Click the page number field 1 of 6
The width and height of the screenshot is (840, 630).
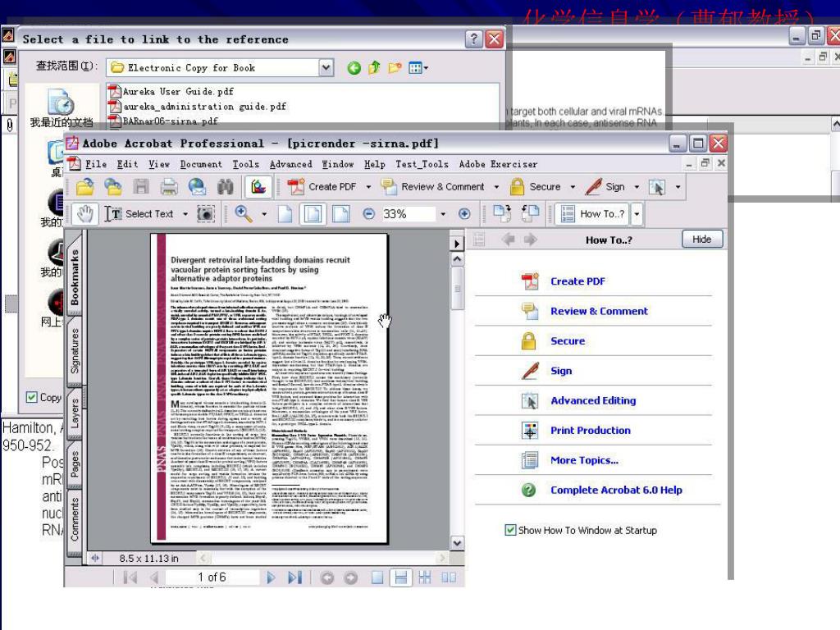(x=212, y=577)
